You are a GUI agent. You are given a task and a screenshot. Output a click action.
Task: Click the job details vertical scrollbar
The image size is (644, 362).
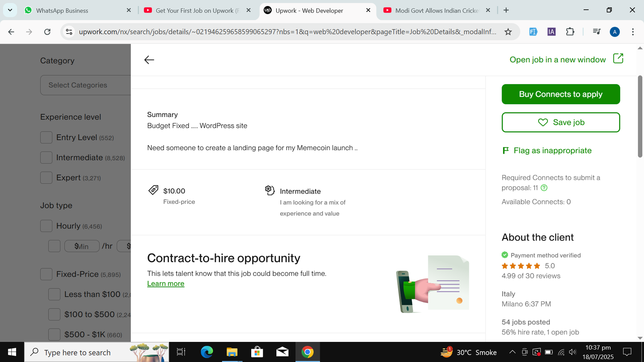640,117
